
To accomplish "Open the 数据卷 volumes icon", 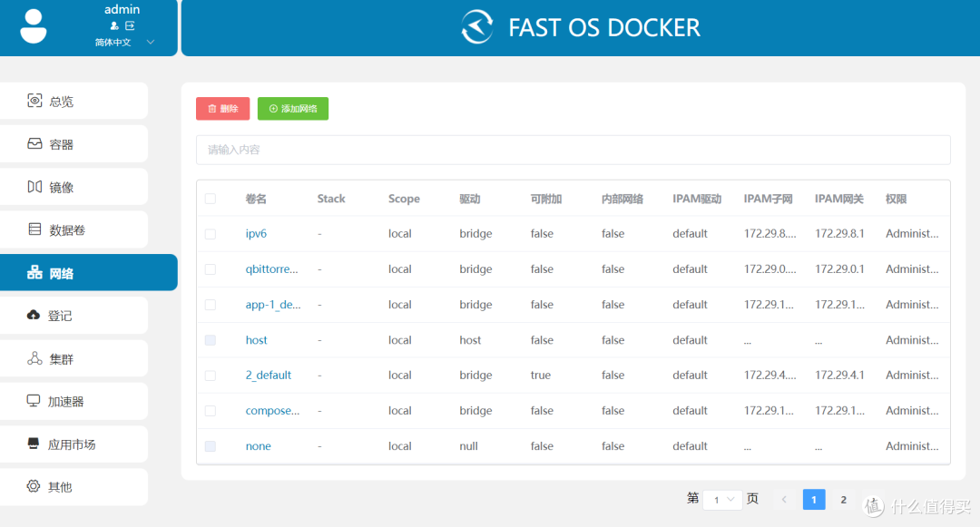I will click(x=34, y=229).
